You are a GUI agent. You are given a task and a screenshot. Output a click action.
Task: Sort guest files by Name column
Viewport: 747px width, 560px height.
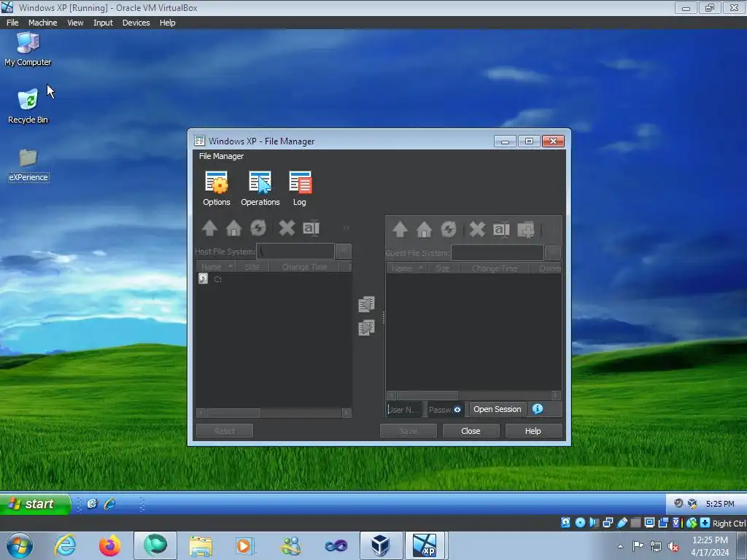pos(406,268)
